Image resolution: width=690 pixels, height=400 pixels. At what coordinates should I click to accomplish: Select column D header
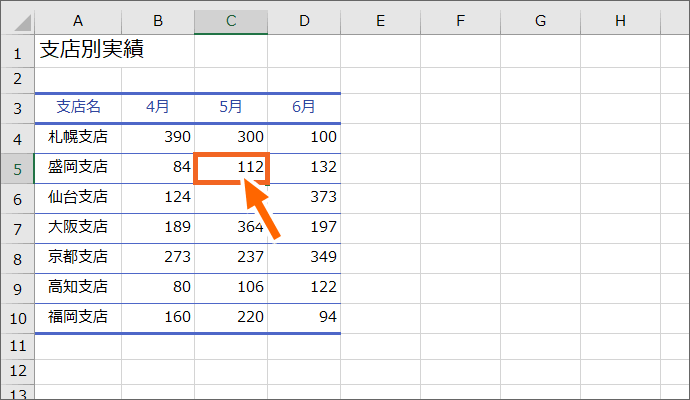click(x=304, y=21)
